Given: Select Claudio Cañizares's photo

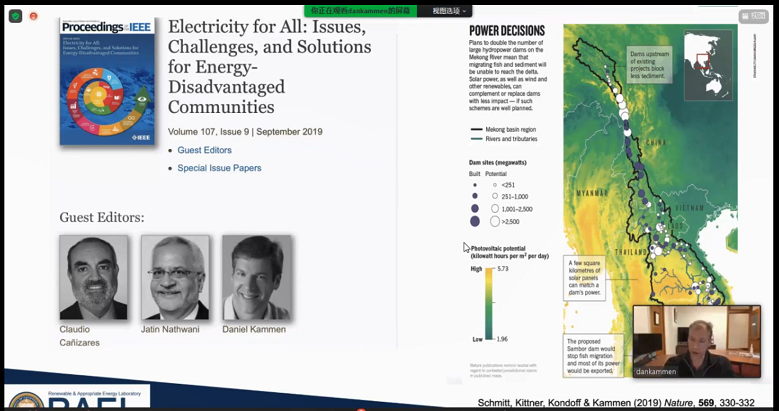Looking at the screenshot, I should point(93,277).
